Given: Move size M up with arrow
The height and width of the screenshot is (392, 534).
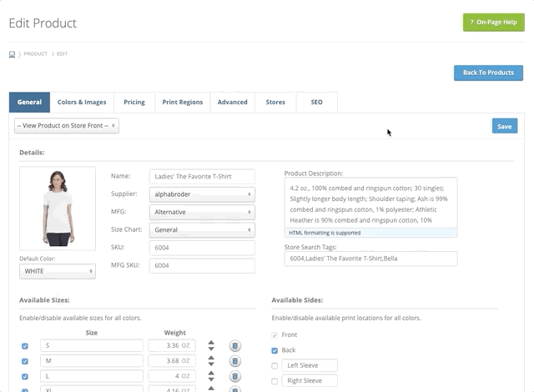Looking at the screenshot, I should point(211,358).
